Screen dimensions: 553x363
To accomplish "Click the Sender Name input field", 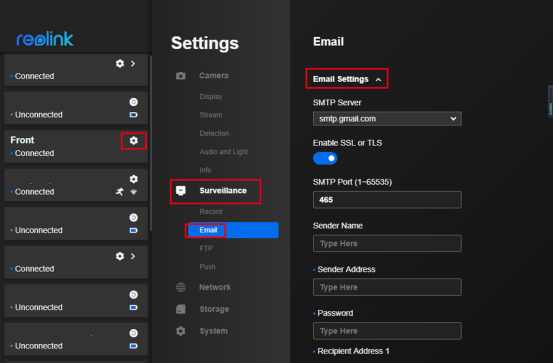I will [x=387, y=243].
